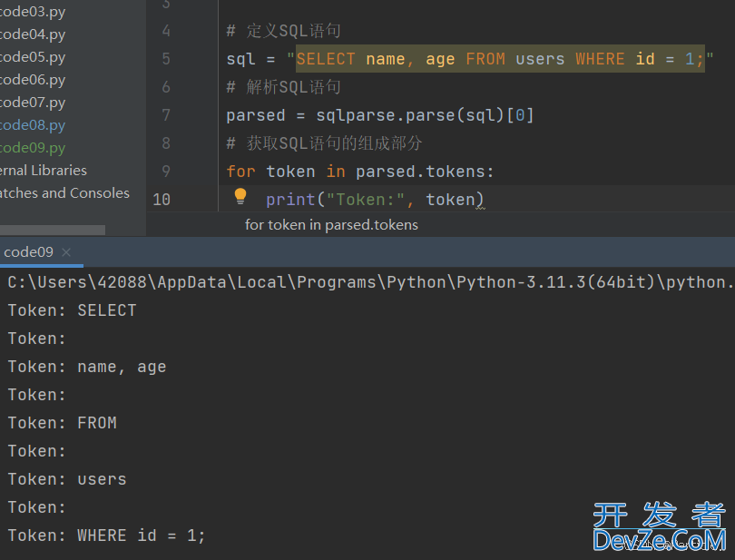This screenshot has height=560, width=735.
Task: Open code04.py in project tree
Action: [x=33, y=34]
